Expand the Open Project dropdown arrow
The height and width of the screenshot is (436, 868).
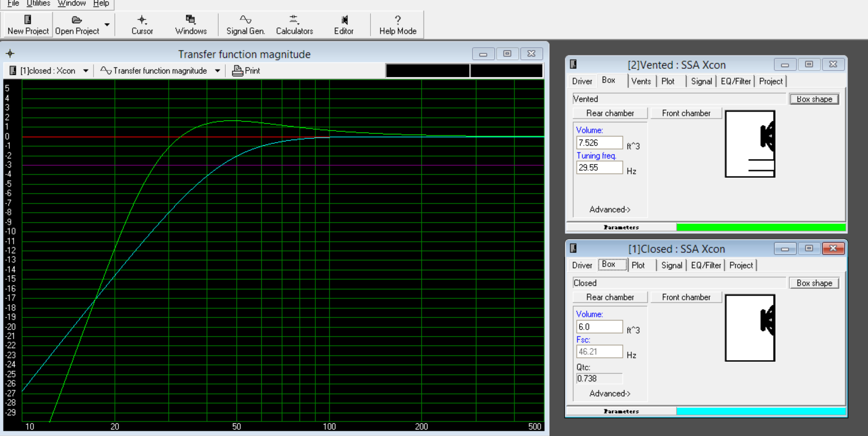(x=107, y=25)
